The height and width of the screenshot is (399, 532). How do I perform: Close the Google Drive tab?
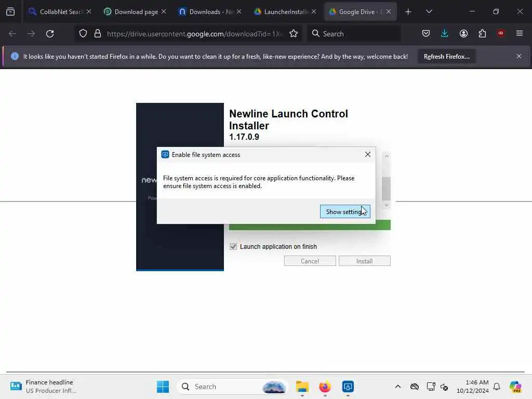pos(389,12)
